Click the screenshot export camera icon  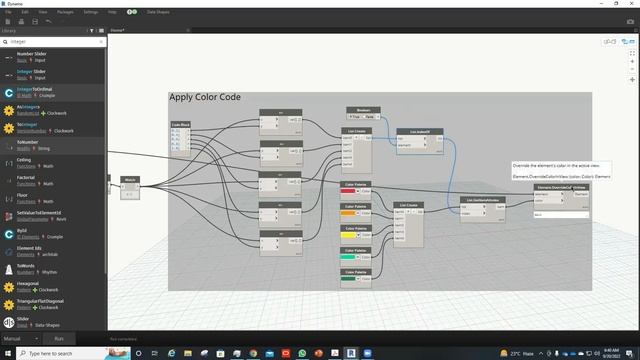click(630, 22)
